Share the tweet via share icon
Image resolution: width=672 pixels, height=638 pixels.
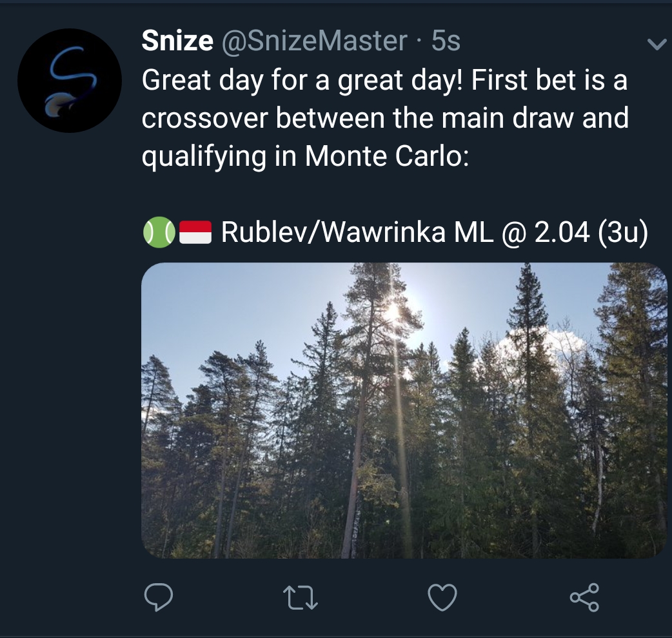coord(584,597)
